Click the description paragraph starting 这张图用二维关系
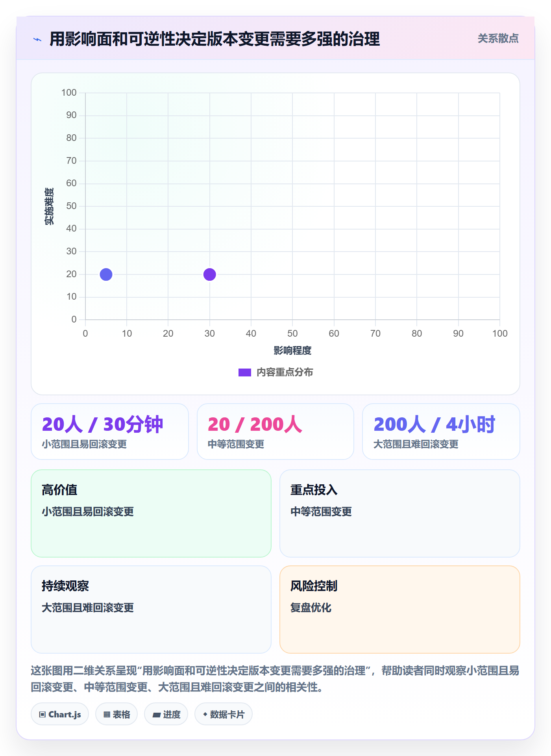 [275, 679]
